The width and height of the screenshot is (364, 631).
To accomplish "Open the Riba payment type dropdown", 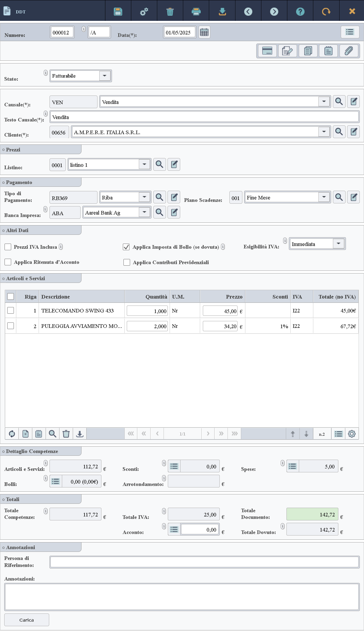I will (145, 197).
